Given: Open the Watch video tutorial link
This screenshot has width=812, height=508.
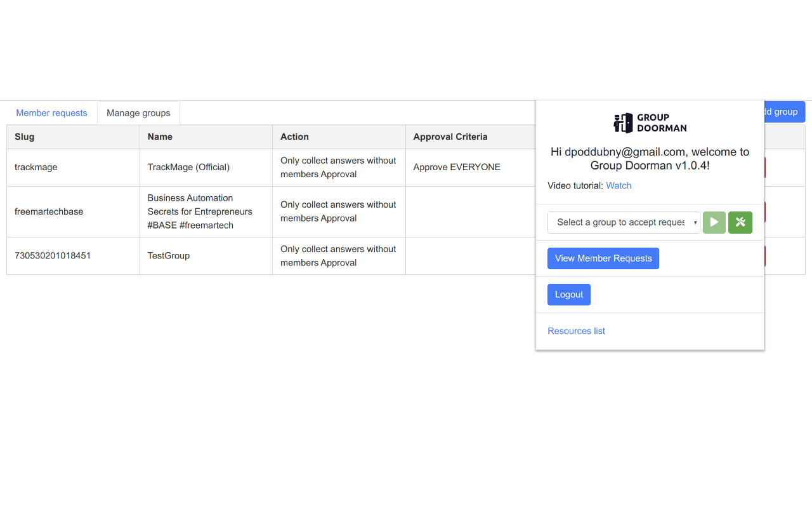Looking at the screenshot, I should click(619, 185).
